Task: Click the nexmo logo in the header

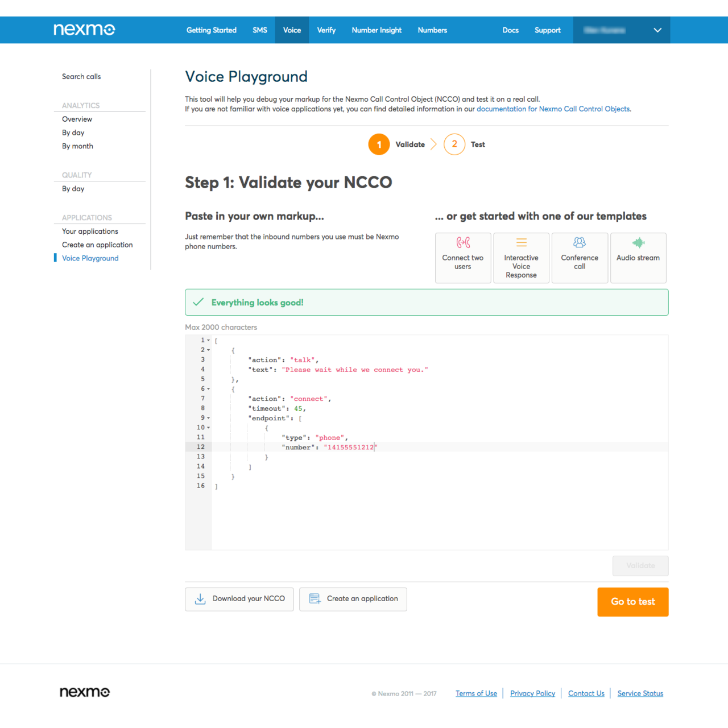Action: point(84,30)
